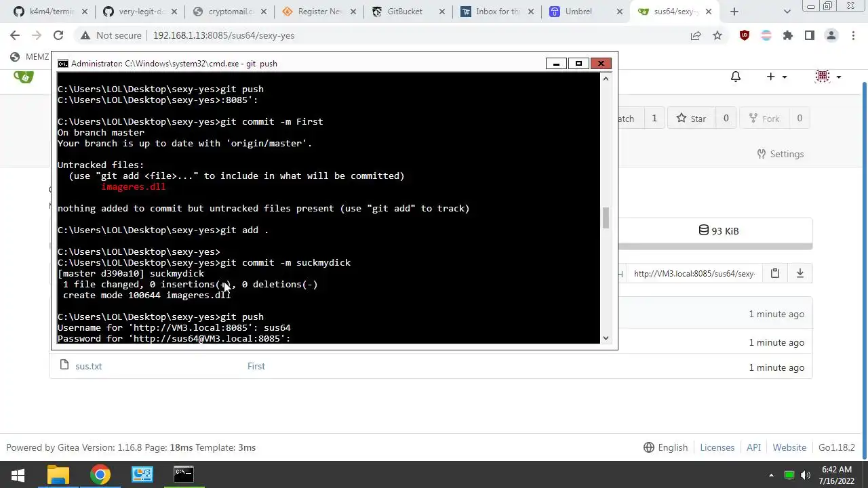The width and height of the screenshot is (868, 488).
Task: Open repository Settings tab
Action: tap(780, 154)
